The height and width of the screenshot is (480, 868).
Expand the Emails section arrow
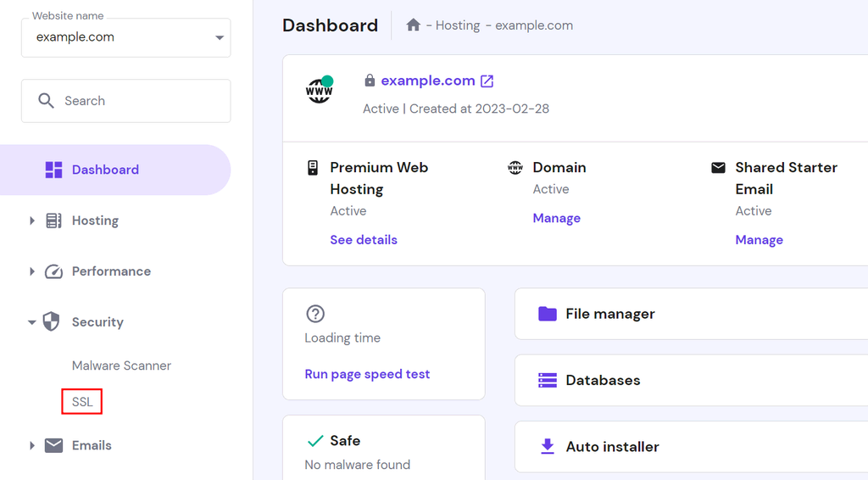(32, 445)
